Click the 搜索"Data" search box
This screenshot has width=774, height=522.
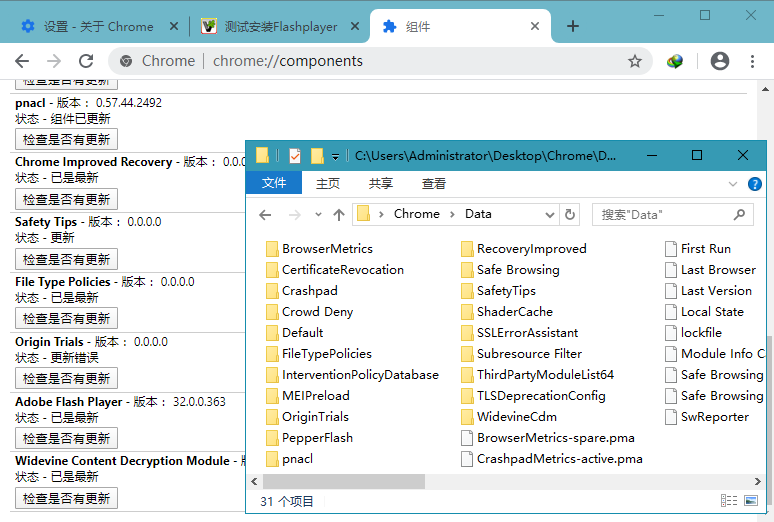(x=665, y=214)
